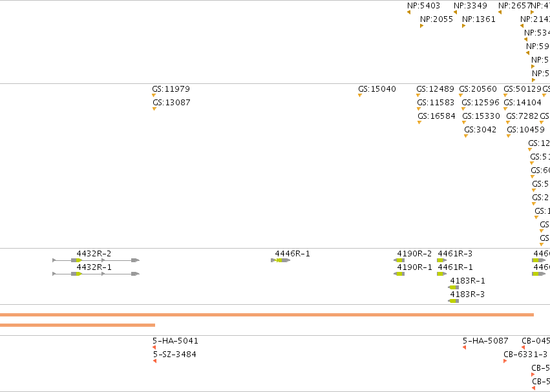Click the GS:10459 feature label
This screenshot has width=550, height=392.
click(525, 130)
